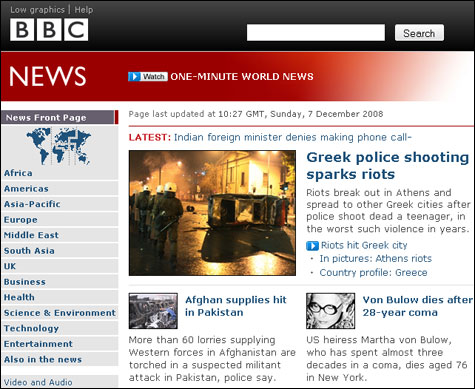Play the One-Minute World News video icon

click(134, 77)
